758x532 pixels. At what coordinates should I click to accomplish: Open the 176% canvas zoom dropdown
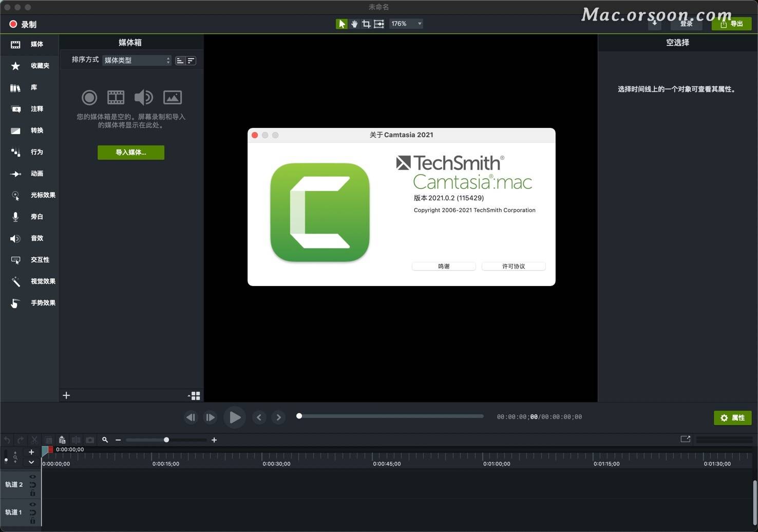tap(406, 24)
